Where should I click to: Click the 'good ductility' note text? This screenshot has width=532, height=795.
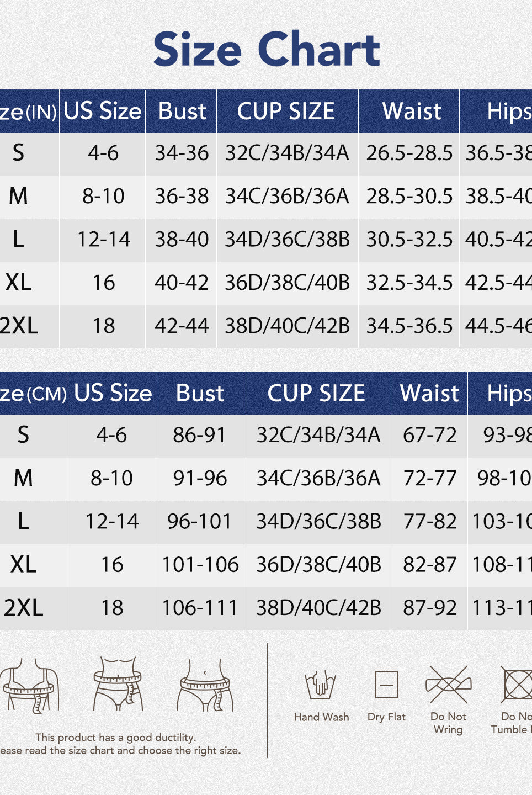click(x=116, y=738)
